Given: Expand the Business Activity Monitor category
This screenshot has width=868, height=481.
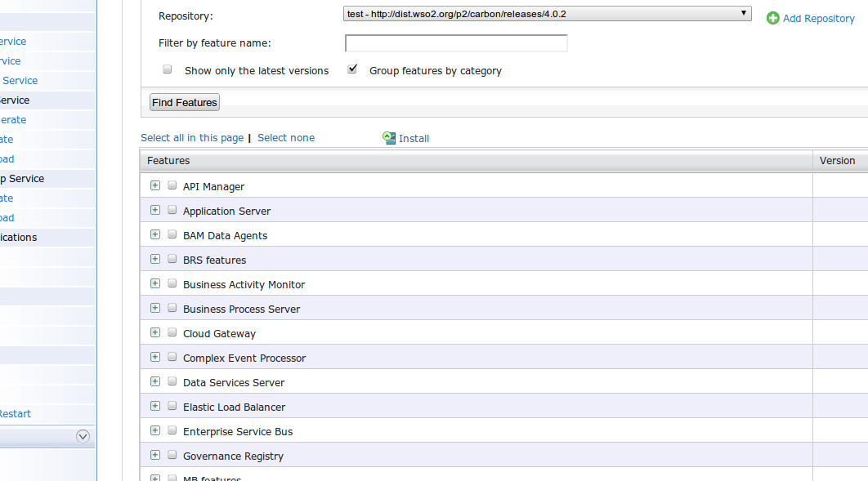Looking at the screenshot, I should 155,283.
